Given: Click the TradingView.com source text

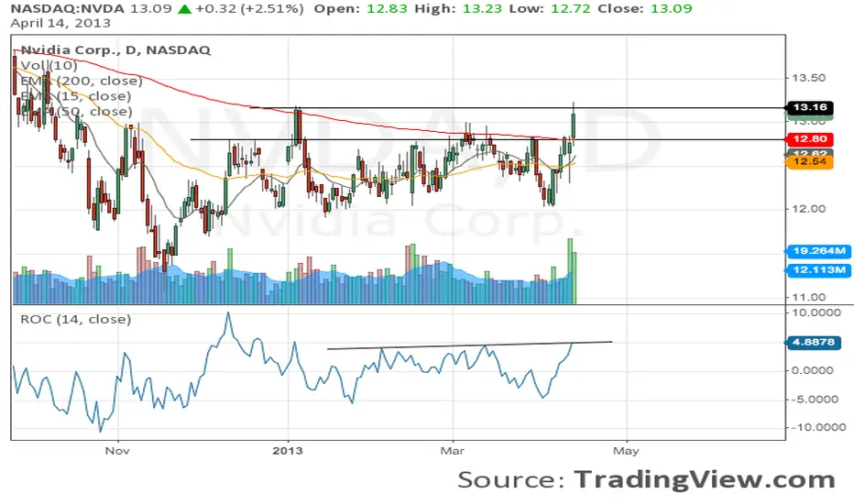Looking at the screenshot, I should click(705, 480).
